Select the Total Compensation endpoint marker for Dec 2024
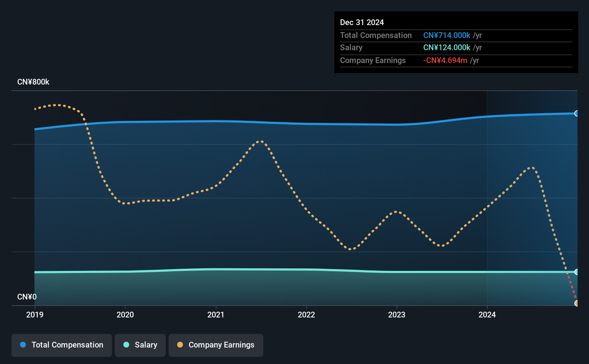 click(x=577, y=114)
